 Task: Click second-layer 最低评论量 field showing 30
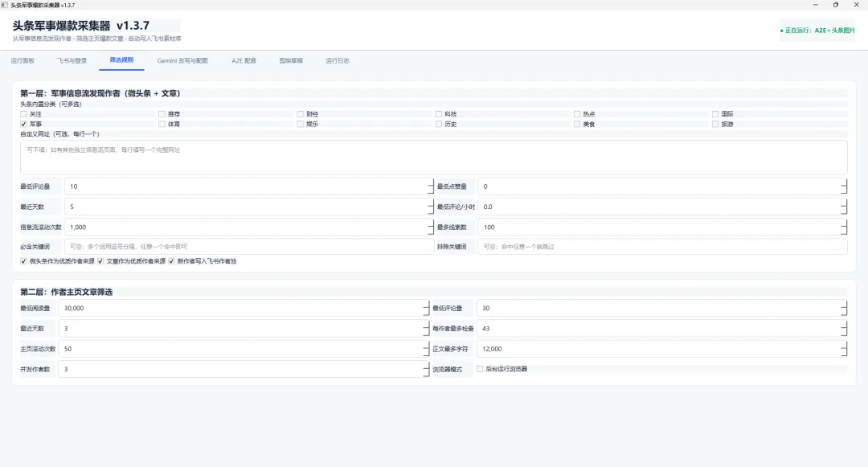[661, 308]
